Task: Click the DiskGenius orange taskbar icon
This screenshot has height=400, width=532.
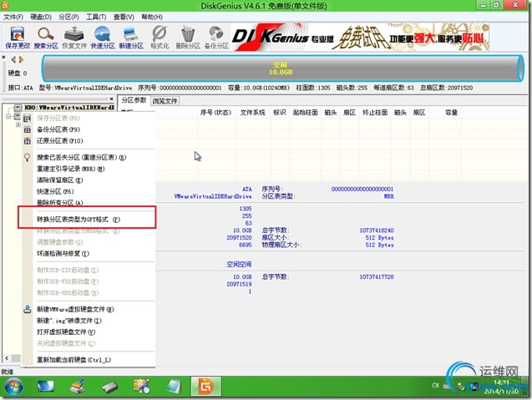Action: tap(205, 387)
